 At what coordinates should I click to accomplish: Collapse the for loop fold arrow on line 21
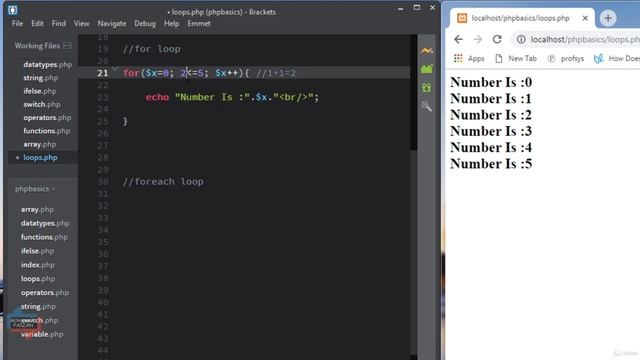116,69
